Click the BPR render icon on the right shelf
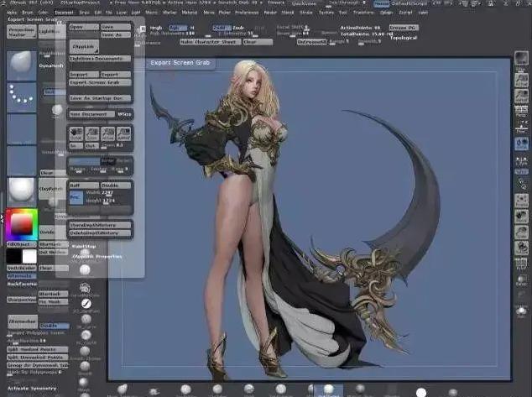The height and width of the screenshot is (397, 532). tap(521, 59)
